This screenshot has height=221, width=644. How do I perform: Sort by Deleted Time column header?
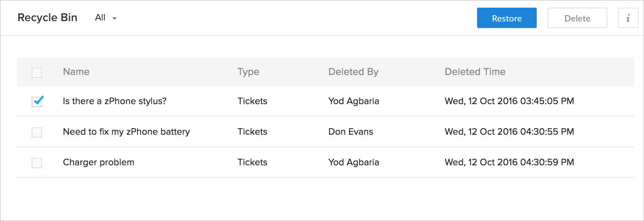(475, 72)
